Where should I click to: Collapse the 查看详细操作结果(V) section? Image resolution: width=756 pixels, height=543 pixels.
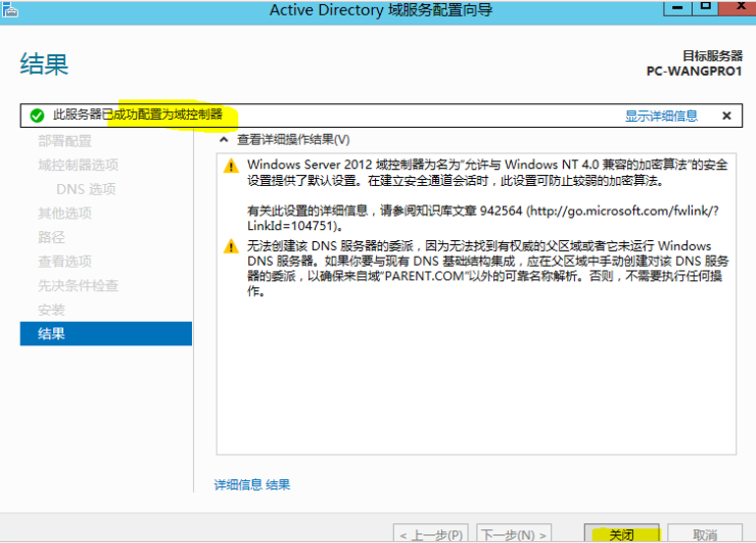[223, 140]
